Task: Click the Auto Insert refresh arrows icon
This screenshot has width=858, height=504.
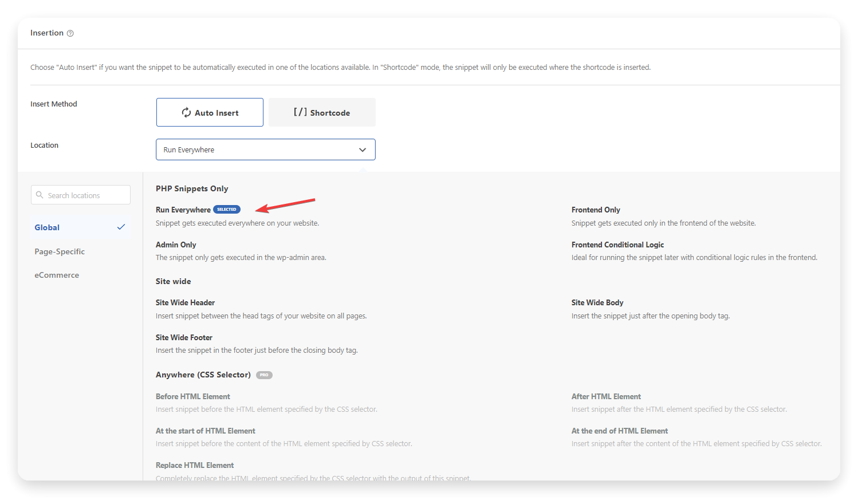Action: 186,112
